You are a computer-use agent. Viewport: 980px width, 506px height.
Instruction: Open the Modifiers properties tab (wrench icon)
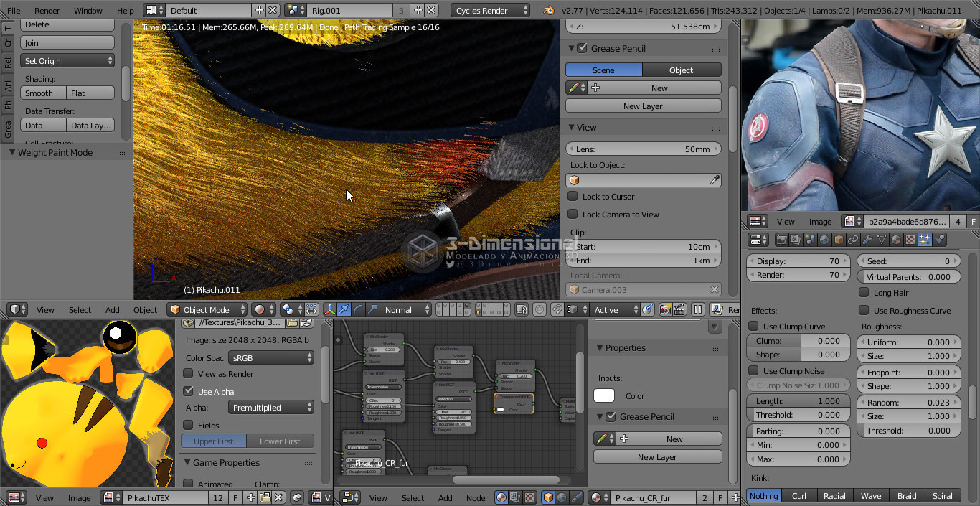(x=867, y=240)
